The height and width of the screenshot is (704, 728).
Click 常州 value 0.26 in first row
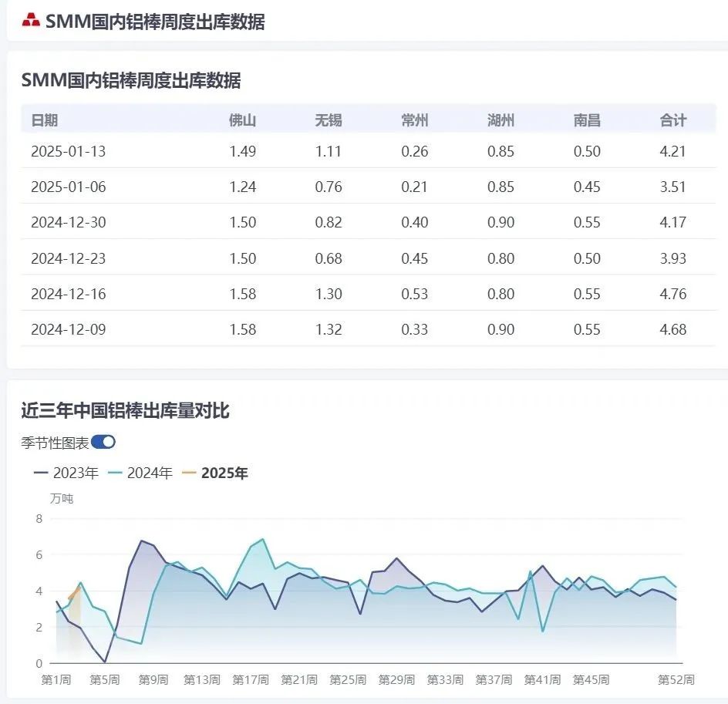pos(415,151)
